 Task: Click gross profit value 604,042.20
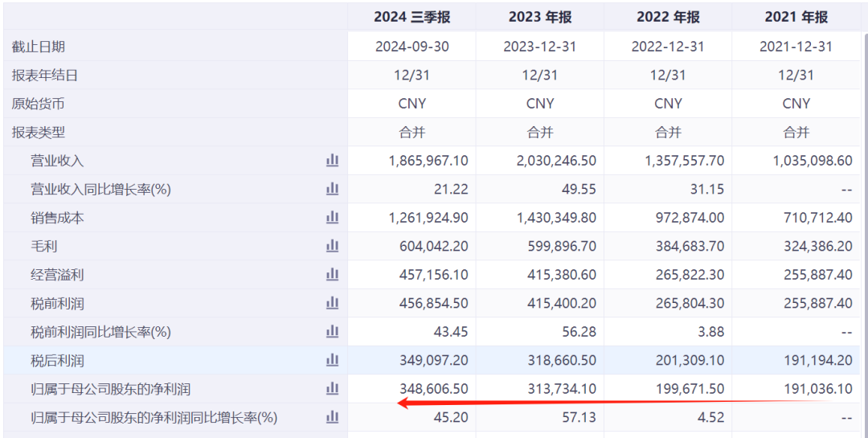point(434,247)
